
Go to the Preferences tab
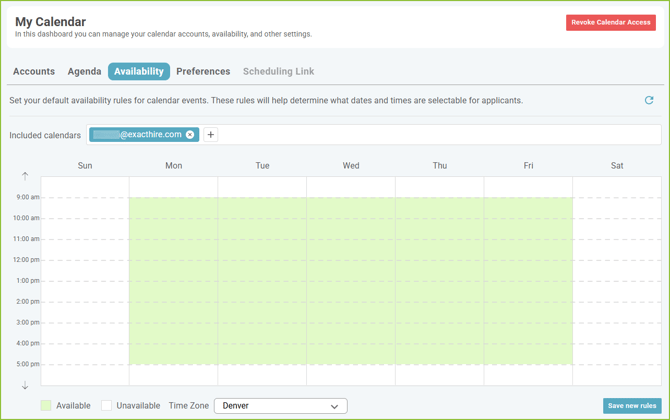[x=203, y=72]
